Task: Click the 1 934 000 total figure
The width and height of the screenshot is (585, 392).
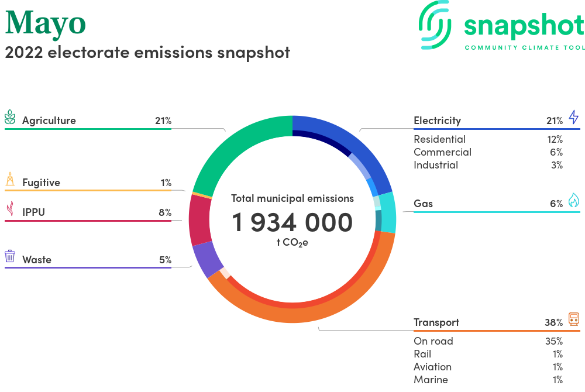Action: (x=292, y=222)
